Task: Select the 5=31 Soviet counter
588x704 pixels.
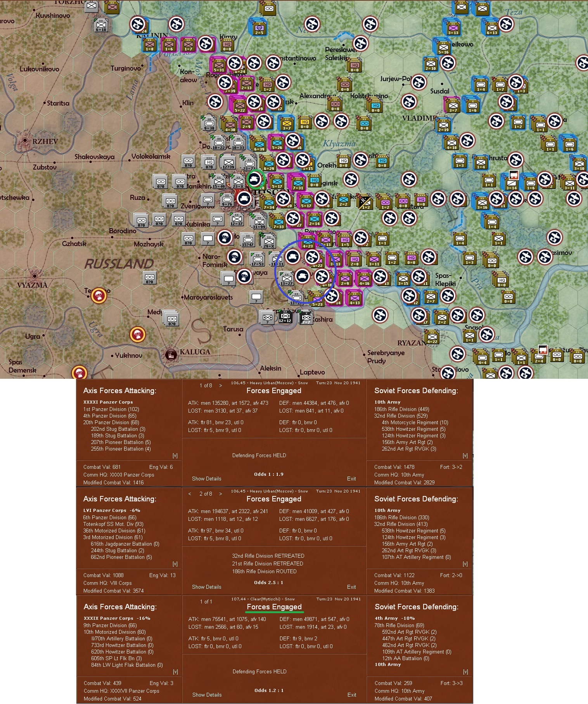Action: pos(219,65)
